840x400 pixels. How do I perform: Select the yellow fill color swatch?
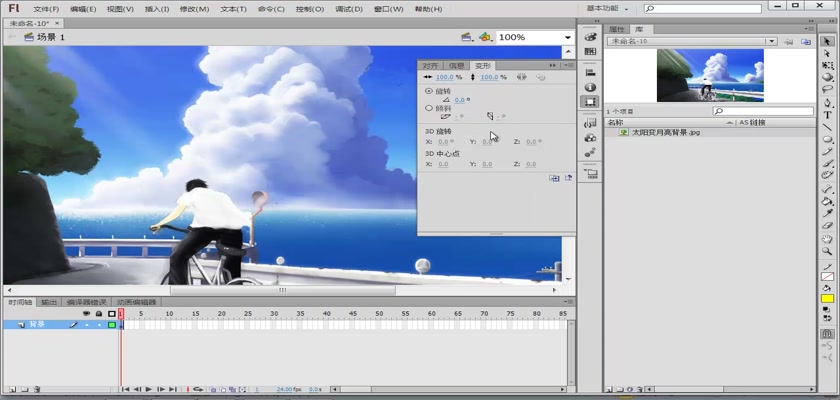click(828, 298)
